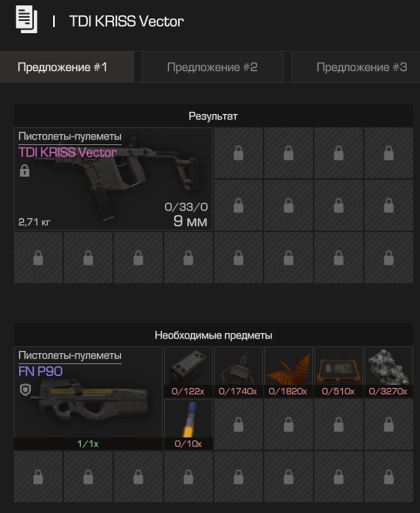The width and height of the screenshot is (420, 513).
Task: Select the orange fern item 0/1820x
Action: click(x=288, y=372)
